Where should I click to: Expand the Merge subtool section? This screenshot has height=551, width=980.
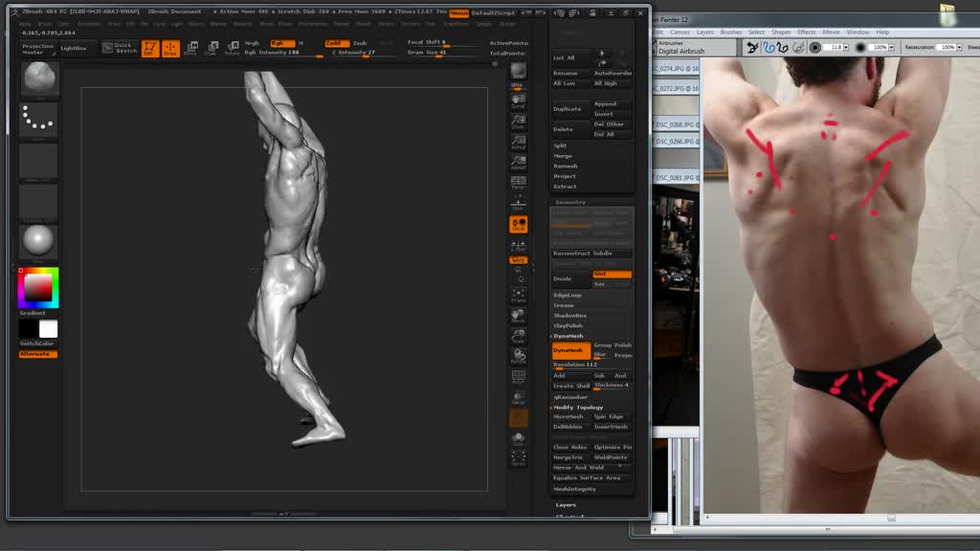[563, 156]
